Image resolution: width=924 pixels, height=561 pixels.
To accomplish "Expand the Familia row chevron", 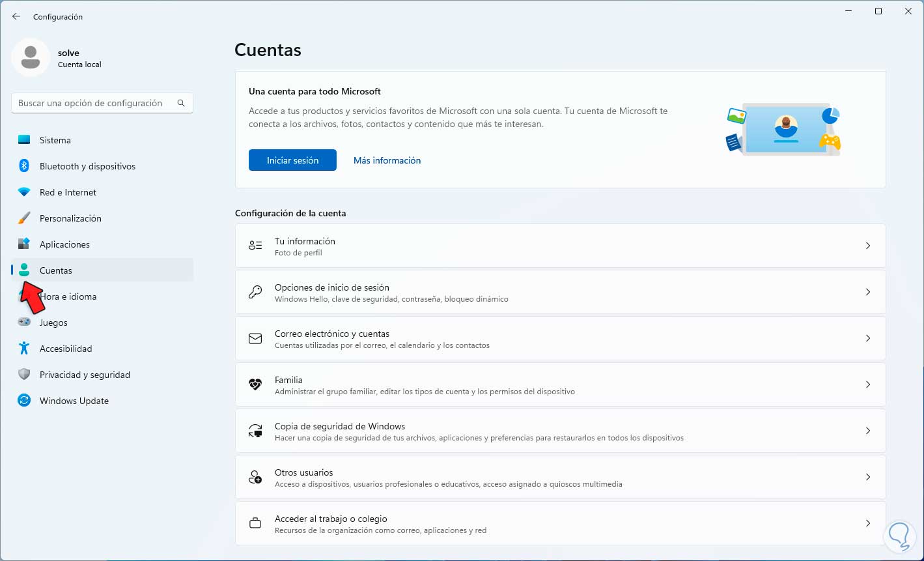I will coord(868,384).
